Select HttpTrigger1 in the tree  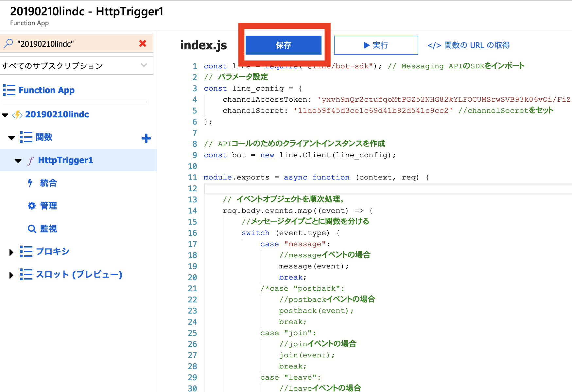(x=65, y=160)
